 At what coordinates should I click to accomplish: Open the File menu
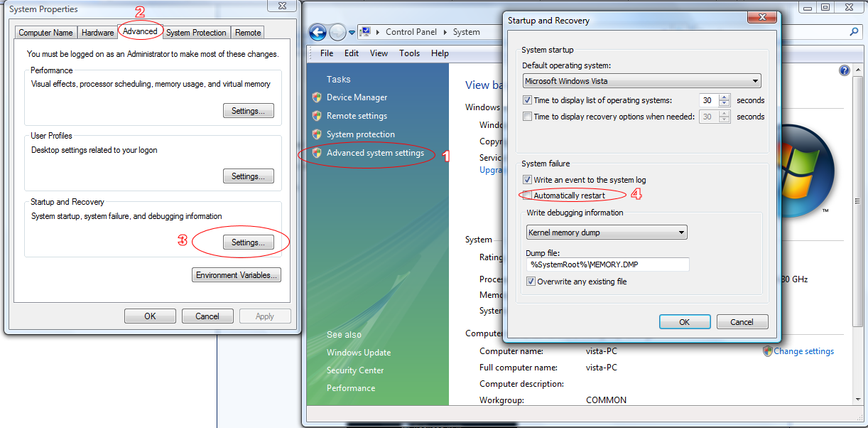(x=327, y=53)
